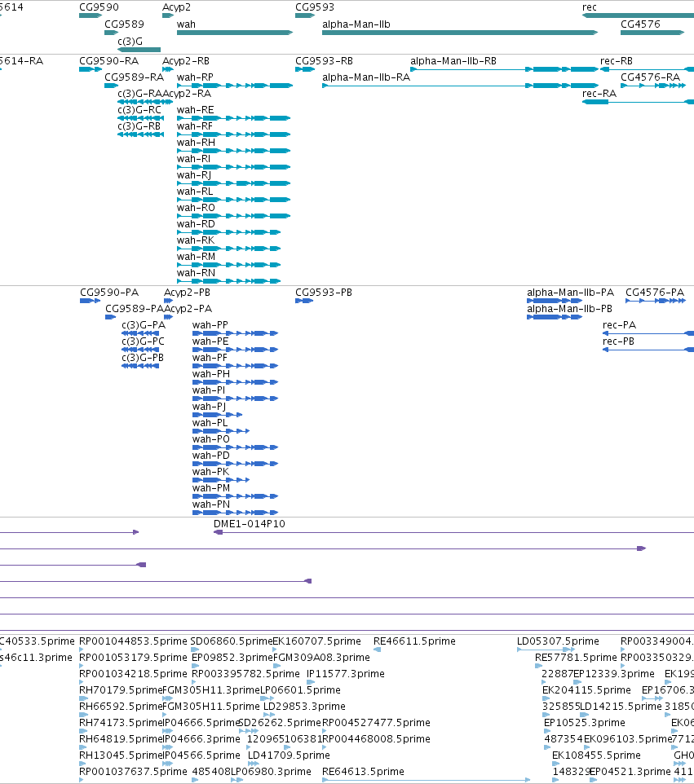Select the c(3)G-RC transcript
The image size is (694, 784).
(x=140, y=118)
